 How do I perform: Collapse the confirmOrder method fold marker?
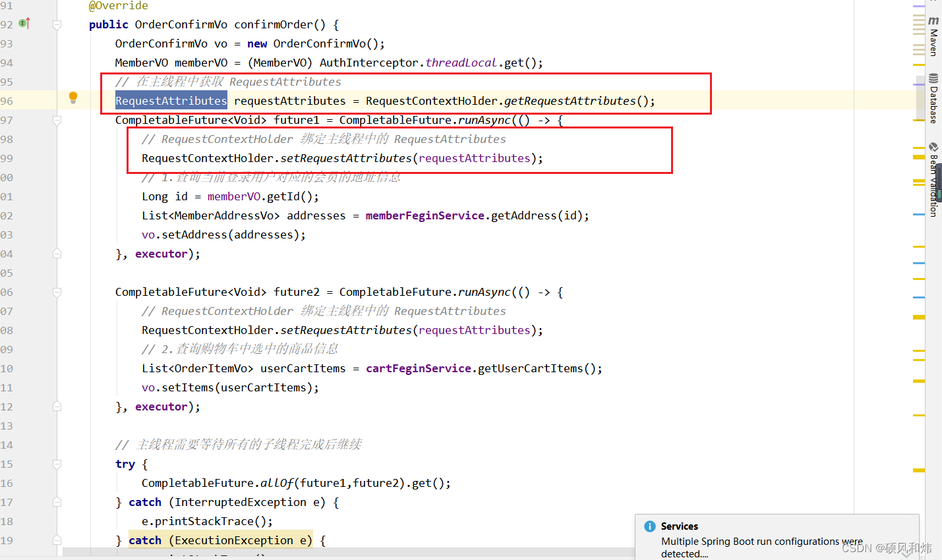[x=57, y=25]
